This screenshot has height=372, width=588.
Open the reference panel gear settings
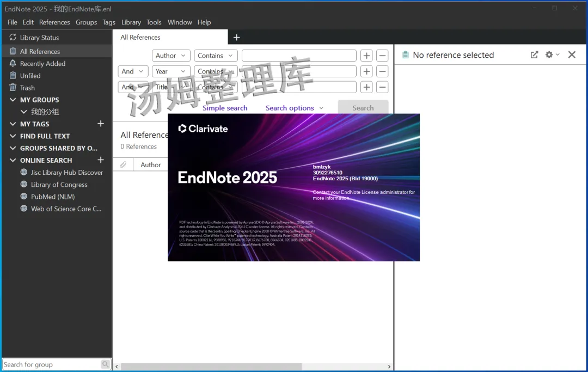(549, 55)
